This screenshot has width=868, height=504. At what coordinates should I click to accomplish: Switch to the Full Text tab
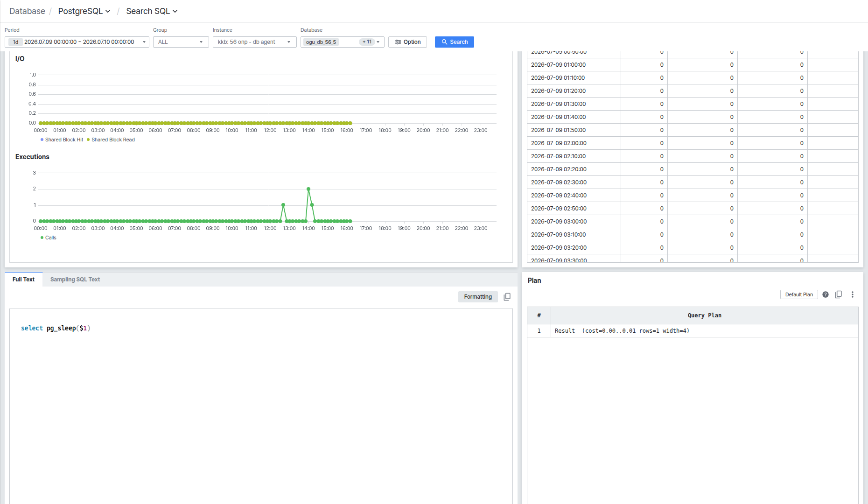[24, 280]
